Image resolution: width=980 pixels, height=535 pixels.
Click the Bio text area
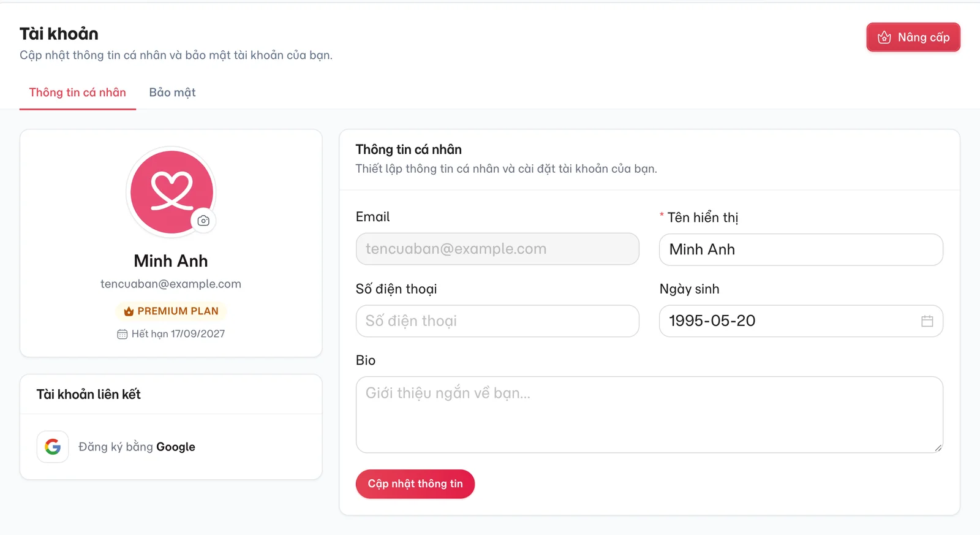(649, 415)
